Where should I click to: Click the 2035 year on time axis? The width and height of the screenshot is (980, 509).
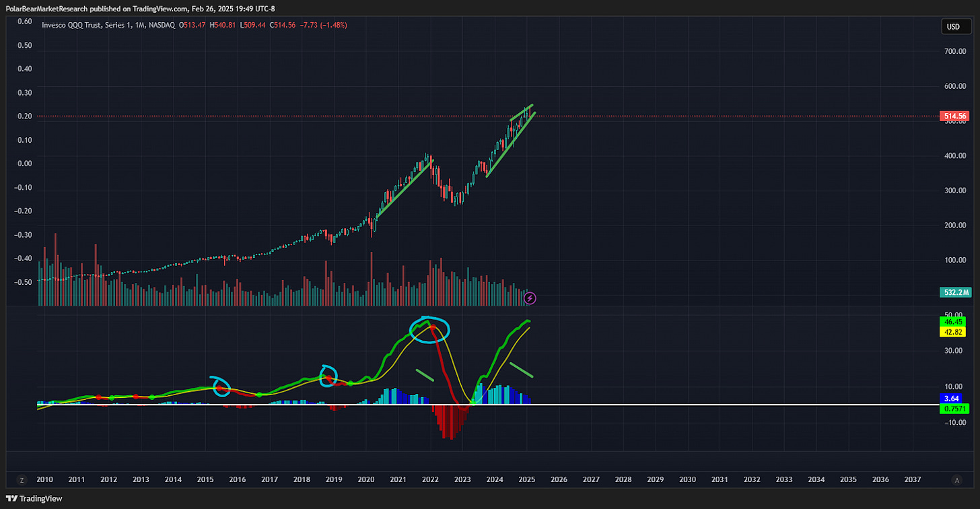tap(848, 480)
